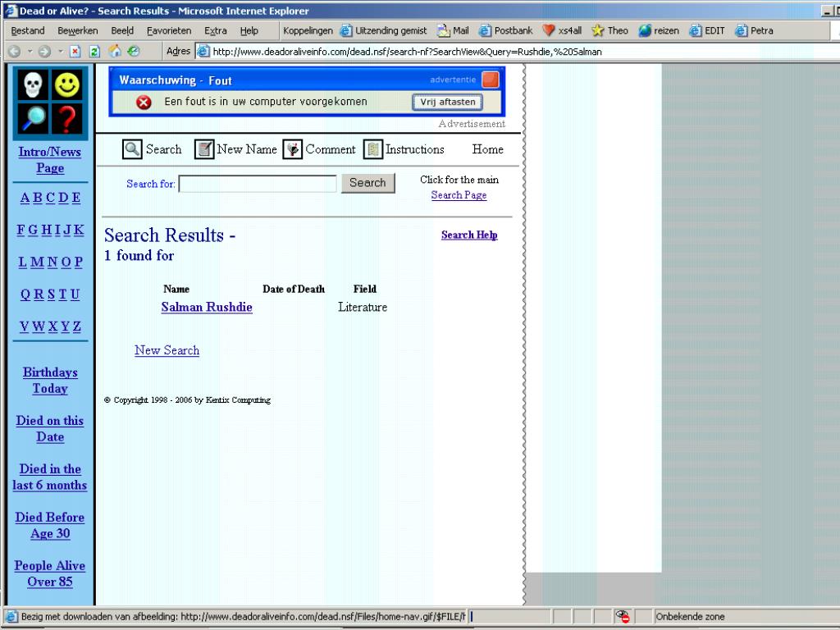Click letter M in alphabet index
Viewport: 840px width, 630px height.
(37, 262)
